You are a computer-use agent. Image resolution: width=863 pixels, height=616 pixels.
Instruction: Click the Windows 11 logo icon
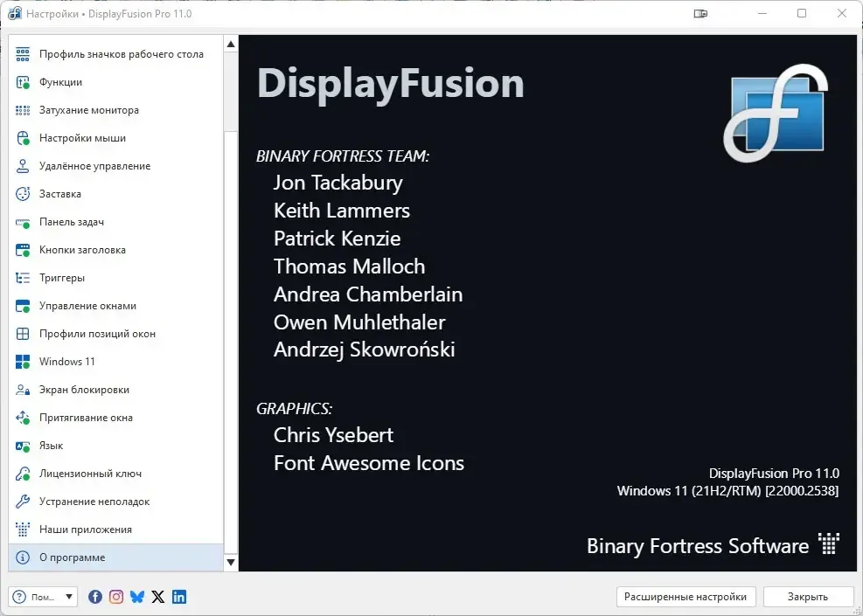(x=23, y=362)
